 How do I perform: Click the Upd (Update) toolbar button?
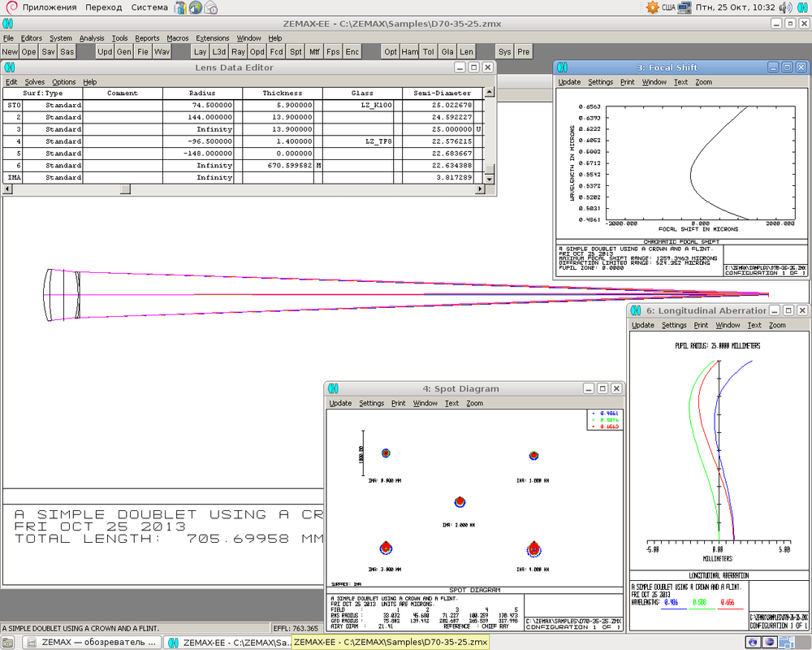105,51
